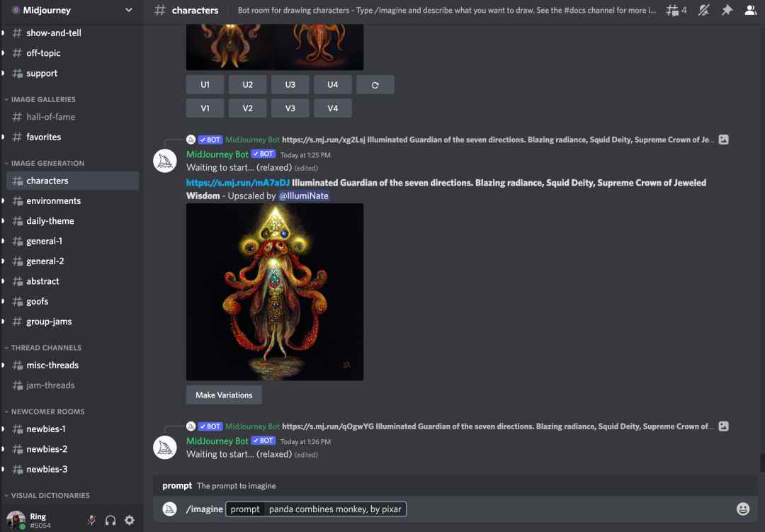
Task: Open the Midjourney server dropdown menu
Action: [71, 10]
